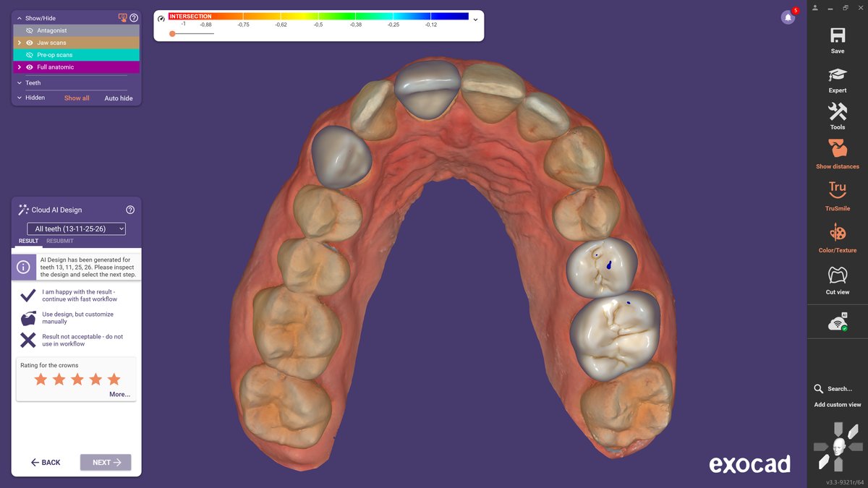Viewport: 868px width, 488px height.
Task: Click the Cloud AI Design wand icon
Action: 23,210
